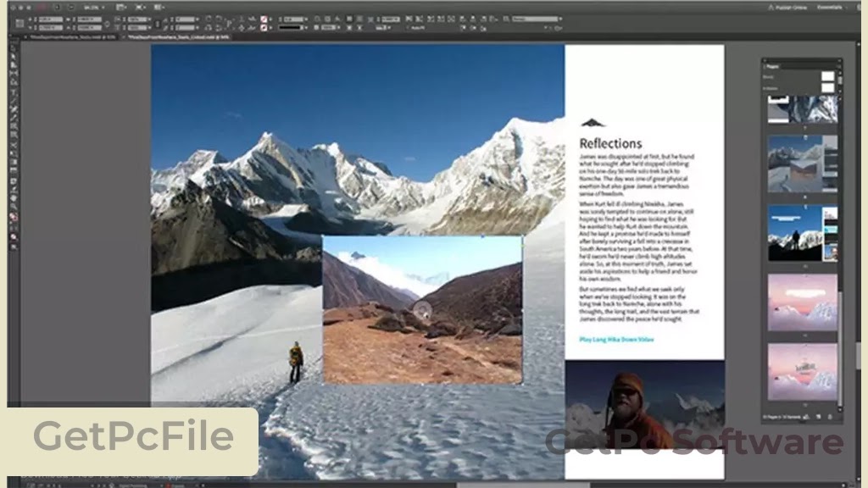Select the Page tool
The width and height of the screenshot is (868, 488).
coord(14,65)
